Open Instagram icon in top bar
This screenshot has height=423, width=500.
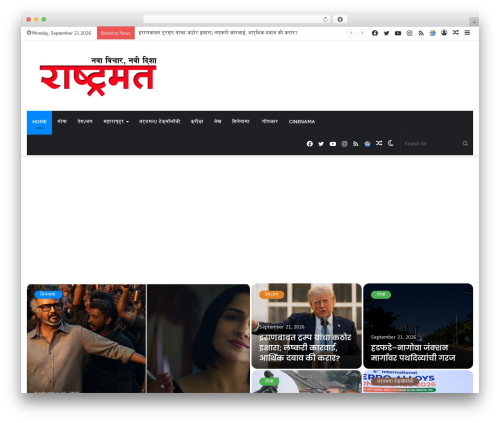click(x=410, y=33)
